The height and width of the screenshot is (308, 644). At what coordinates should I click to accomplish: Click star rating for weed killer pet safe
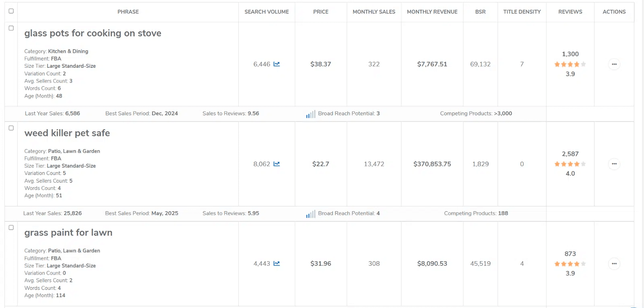click(x=570, y=164)
